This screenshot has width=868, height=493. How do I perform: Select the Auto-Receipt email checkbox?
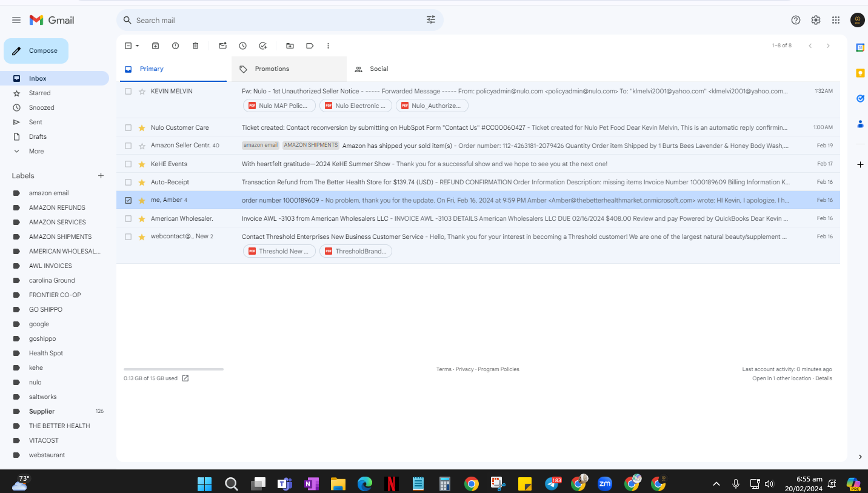(128, 182)
